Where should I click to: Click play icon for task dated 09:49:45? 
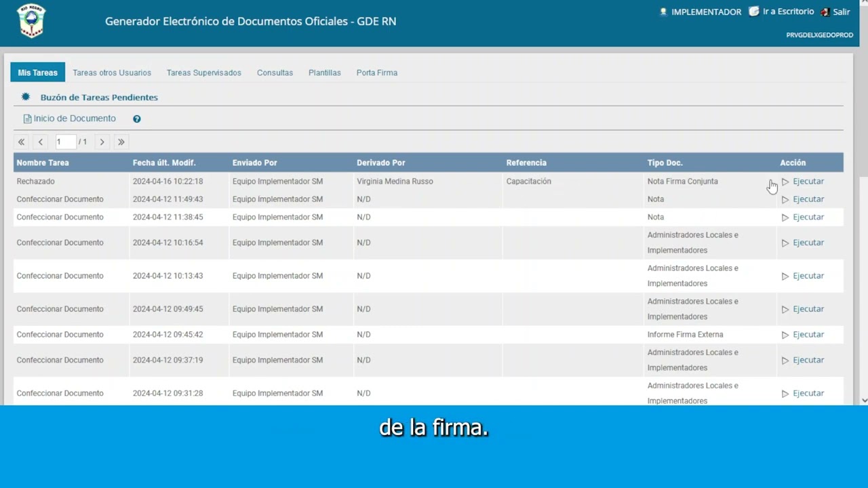tap(785, 309)
